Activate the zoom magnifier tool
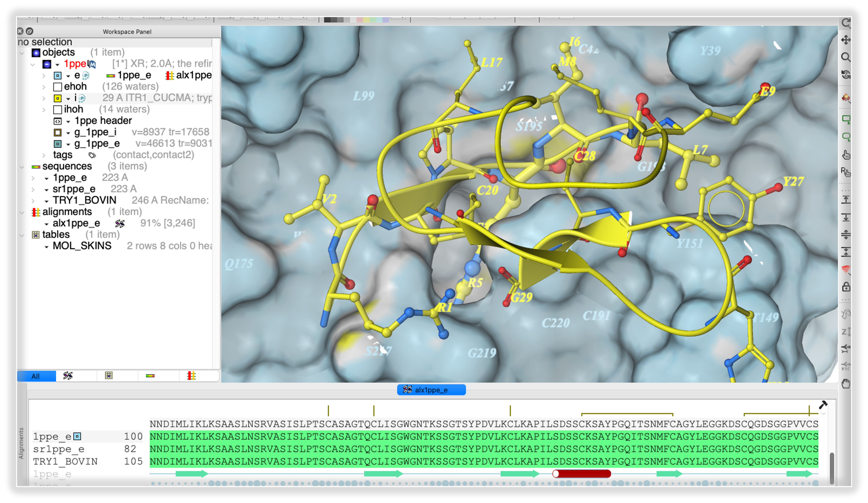The image size is (868, 503). tap(846, 57)
